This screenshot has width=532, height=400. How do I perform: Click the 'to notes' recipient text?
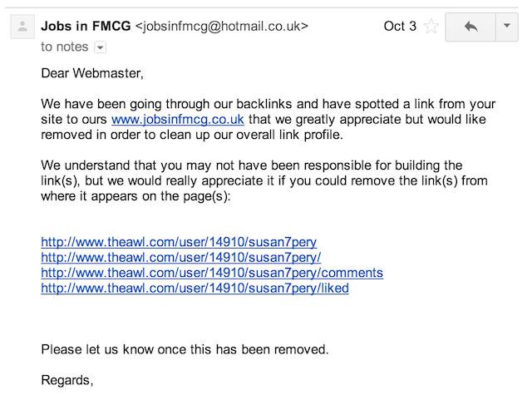(65, 47)
